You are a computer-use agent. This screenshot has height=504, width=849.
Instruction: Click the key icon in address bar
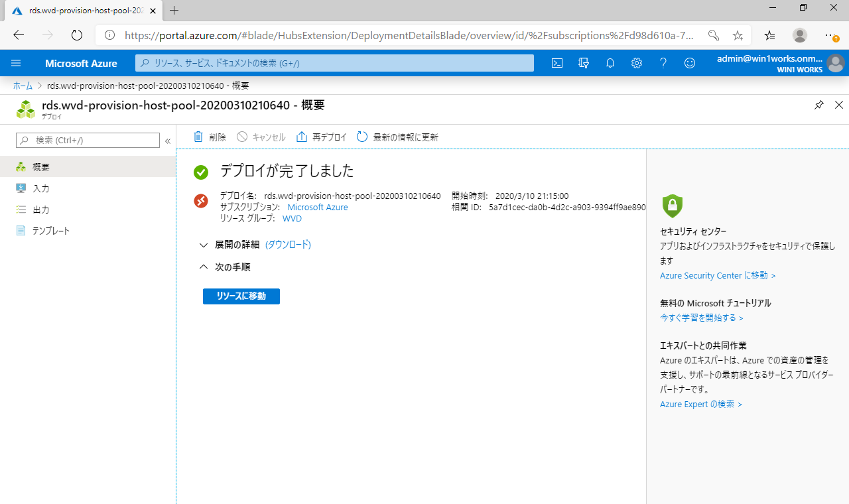714,35
